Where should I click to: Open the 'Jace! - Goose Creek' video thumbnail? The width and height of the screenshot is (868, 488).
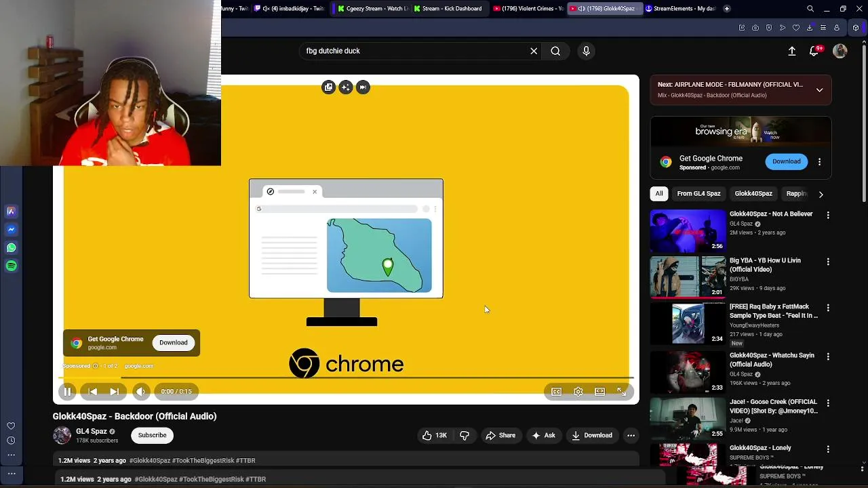click(x=688, y=418)
